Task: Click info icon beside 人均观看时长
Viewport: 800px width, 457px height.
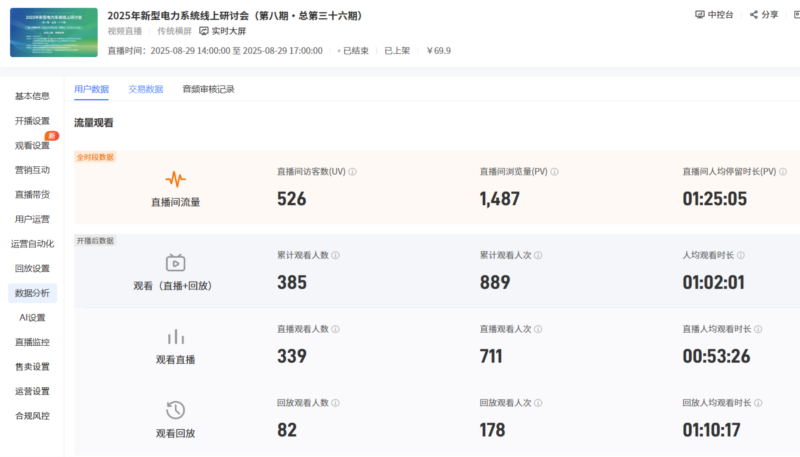Action: (740, 256)
